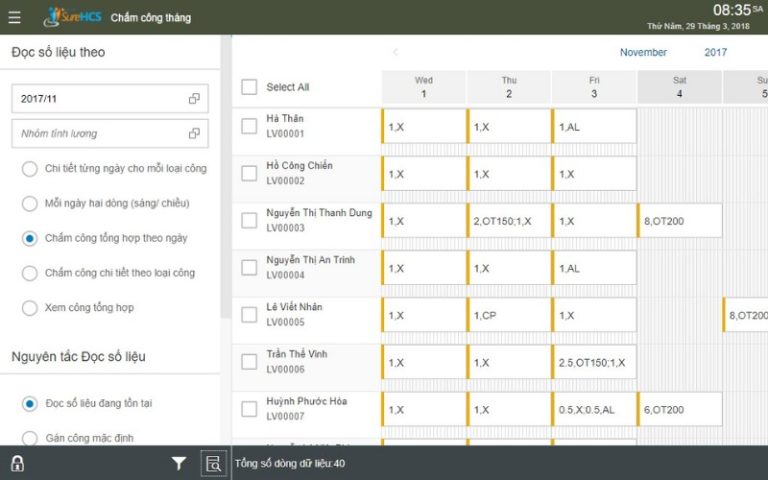Image resolution: width=768 pixels, height=480 pixels.
Task: Click the filter funnel icon
Action: click(179, 462)
